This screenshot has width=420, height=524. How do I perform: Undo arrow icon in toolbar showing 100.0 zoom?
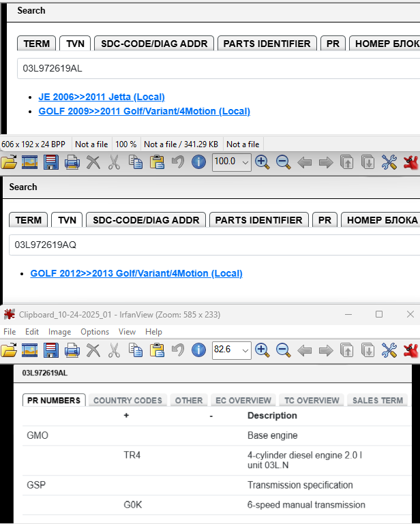point(177,162)
